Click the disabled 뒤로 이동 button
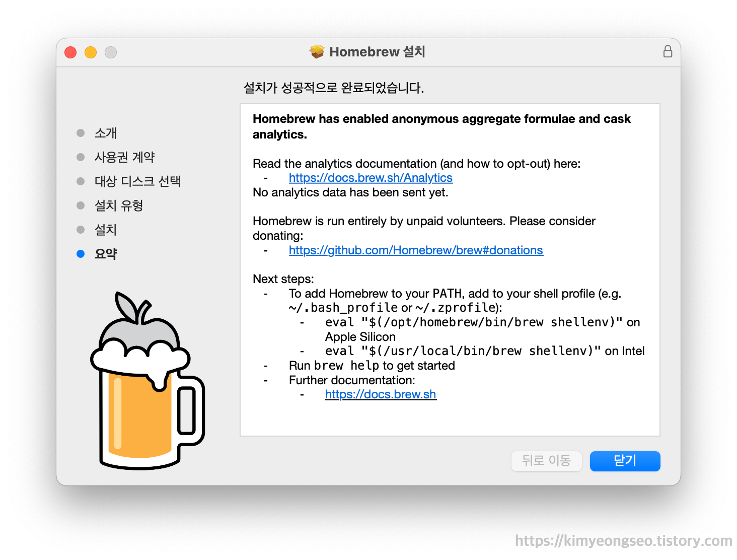Screen dimensions: 737x560 (x=546, y=461)
